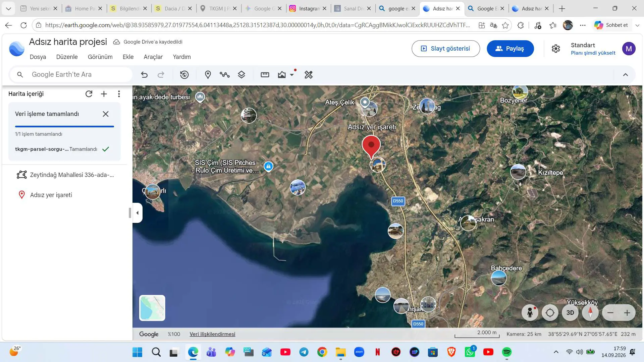Open Windows Start menu

click(x=138, y=352)
